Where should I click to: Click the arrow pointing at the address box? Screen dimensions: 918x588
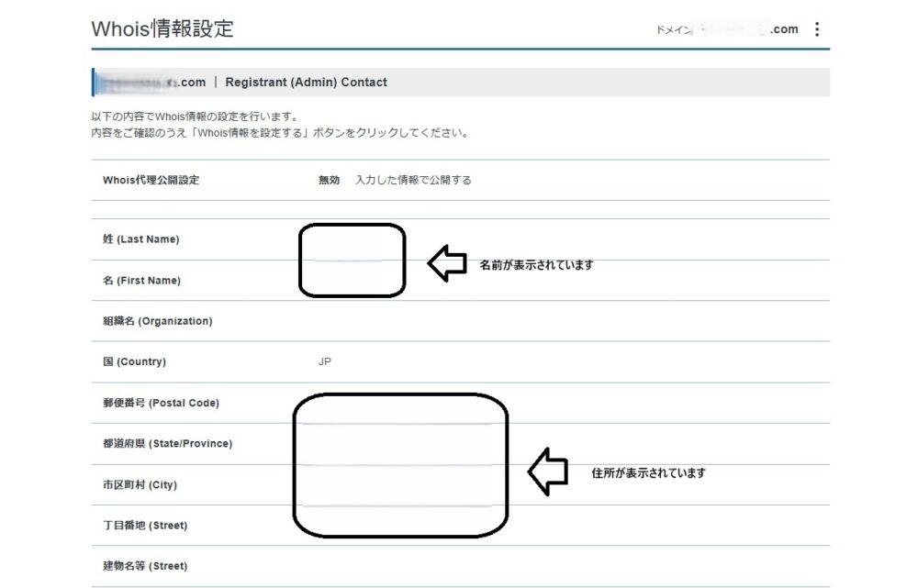(x=548, y=472)
